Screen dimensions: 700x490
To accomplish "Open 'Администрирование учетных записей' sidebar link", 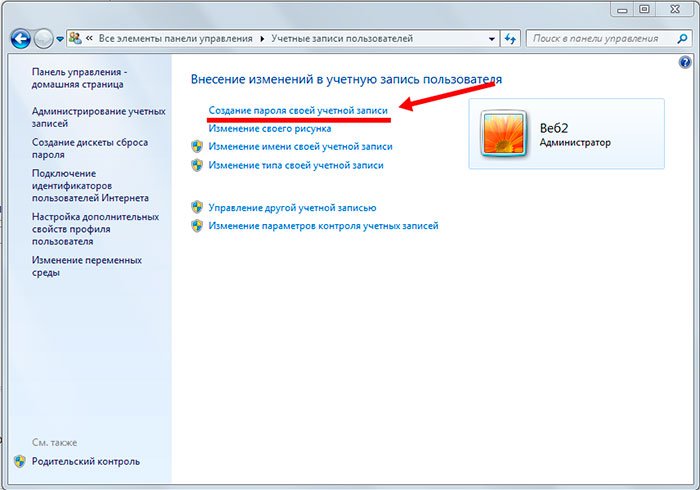I will point(98,117).
